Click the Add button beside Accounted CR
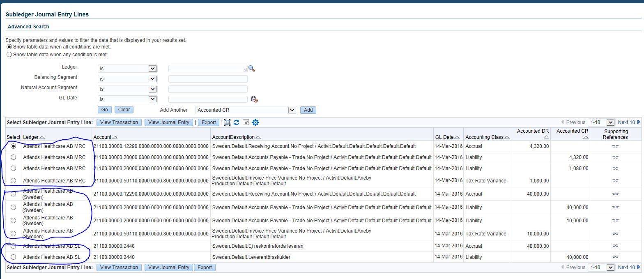Viewport: 644px width, 279px height. (x=308, y=110)
